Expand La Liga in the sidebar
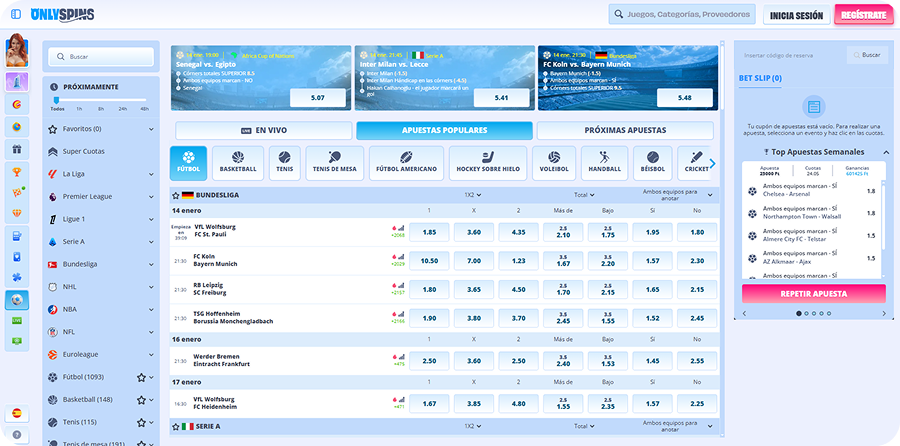Viewport: 900px width, 446px height. pyautogui.click(x=151, y=174)
